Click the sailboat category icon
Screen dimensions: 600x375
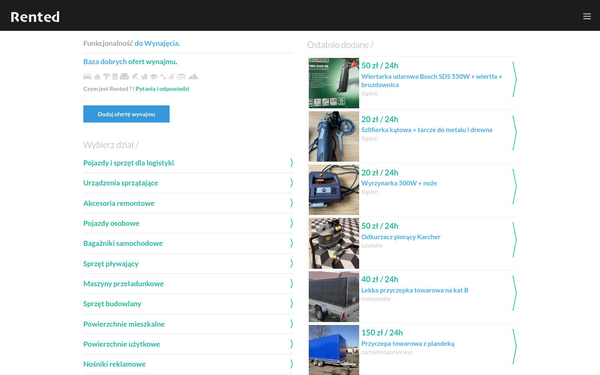coord(97,77)
